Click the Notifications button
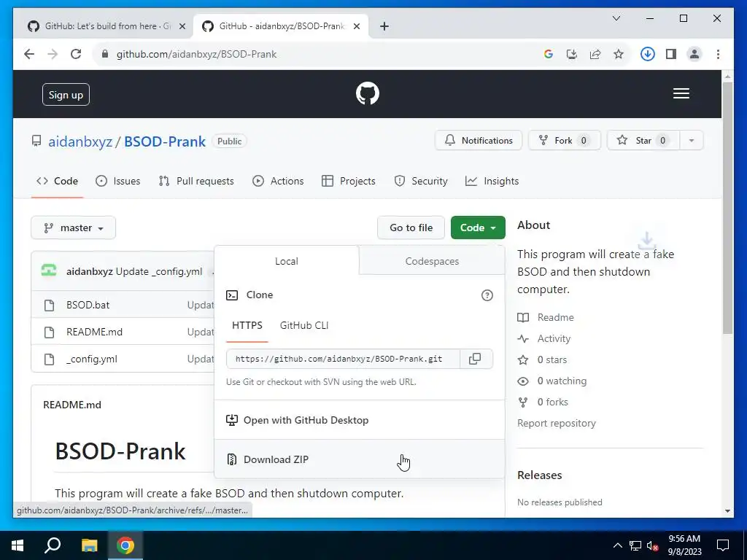Screen dimensions: 747x560 click(x=479, y=141)
